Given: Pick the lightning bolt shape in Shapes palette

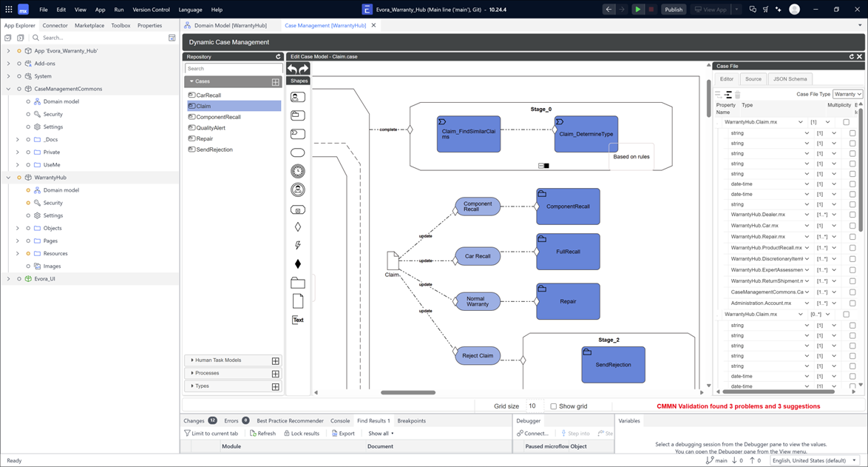Looking at the screenshot, I should click(298, 245).
